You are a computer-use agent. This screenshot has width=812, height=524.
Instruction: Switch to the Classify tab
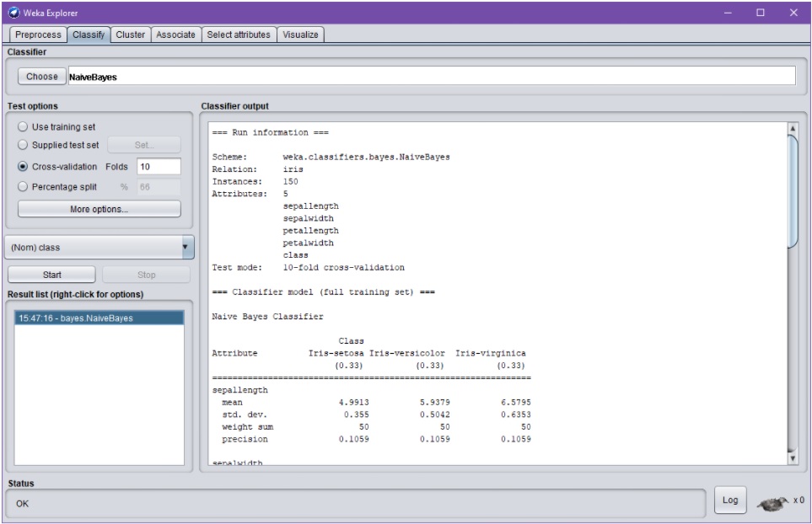click(89, 35)
